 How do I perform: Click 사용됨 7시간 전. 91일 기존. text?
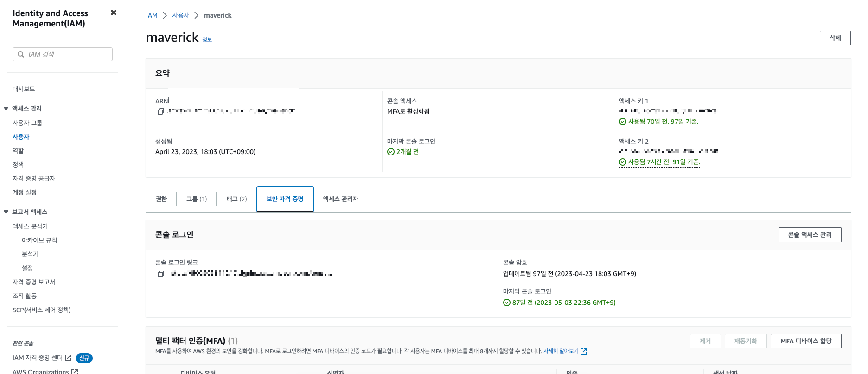tap(664, 162)
